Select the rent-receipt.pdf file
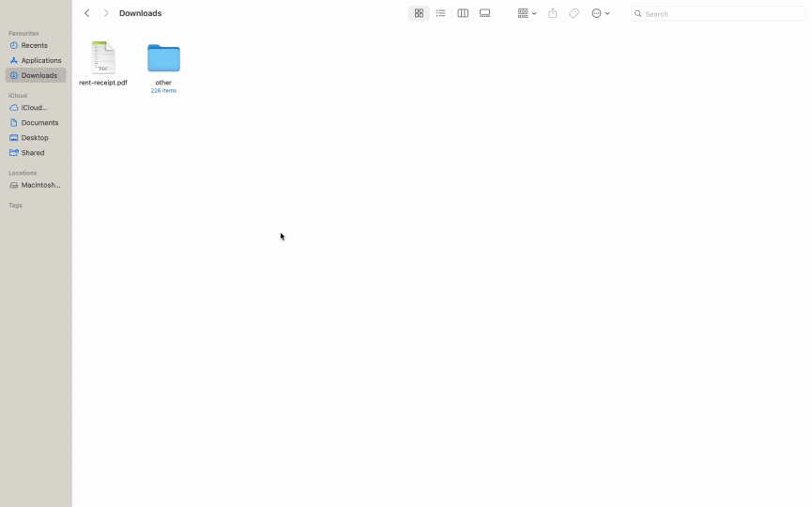Viewport: 812px width, 507px height. [x=103, y=58]
